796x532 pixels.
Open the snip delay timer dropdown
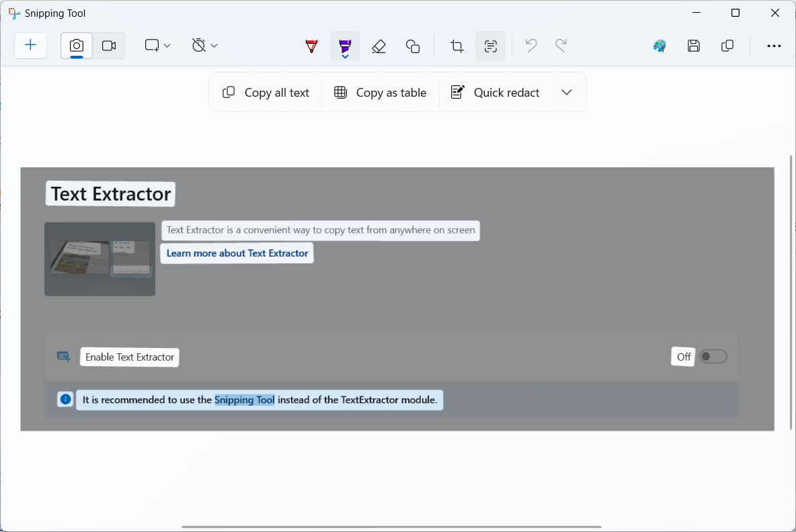[x=204, y=46]
